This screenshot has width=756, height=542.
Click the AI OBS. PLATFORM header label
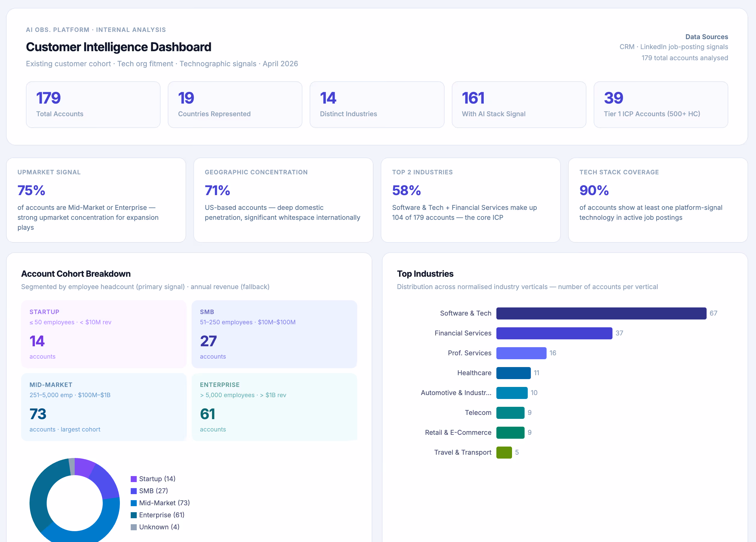click(96, 30)
